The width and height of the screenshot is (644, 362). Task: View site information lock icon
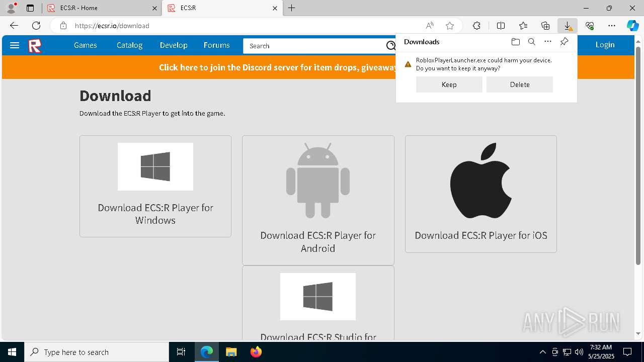(x=63, y=26)
